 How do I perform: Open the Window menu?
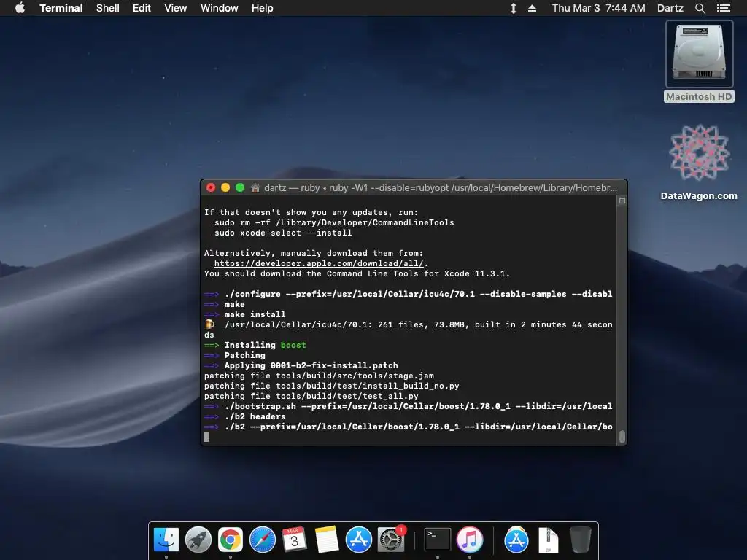point(219,8)
